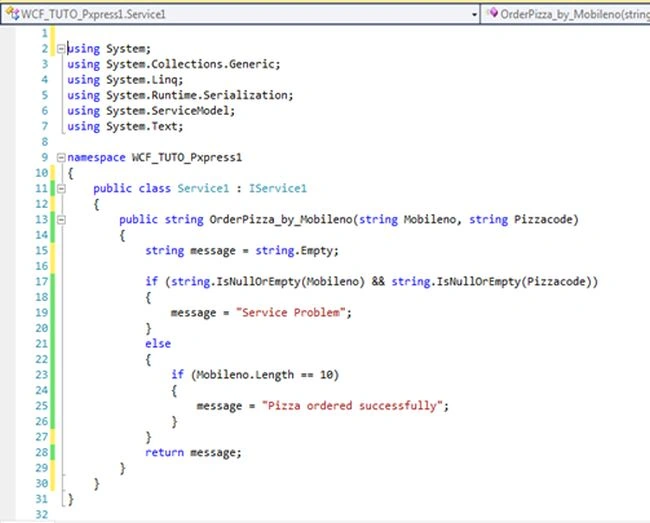The width and height of the screenshot is (650, 523).
Task: Collapse the Service1 class block
Action: pos(61,189)
